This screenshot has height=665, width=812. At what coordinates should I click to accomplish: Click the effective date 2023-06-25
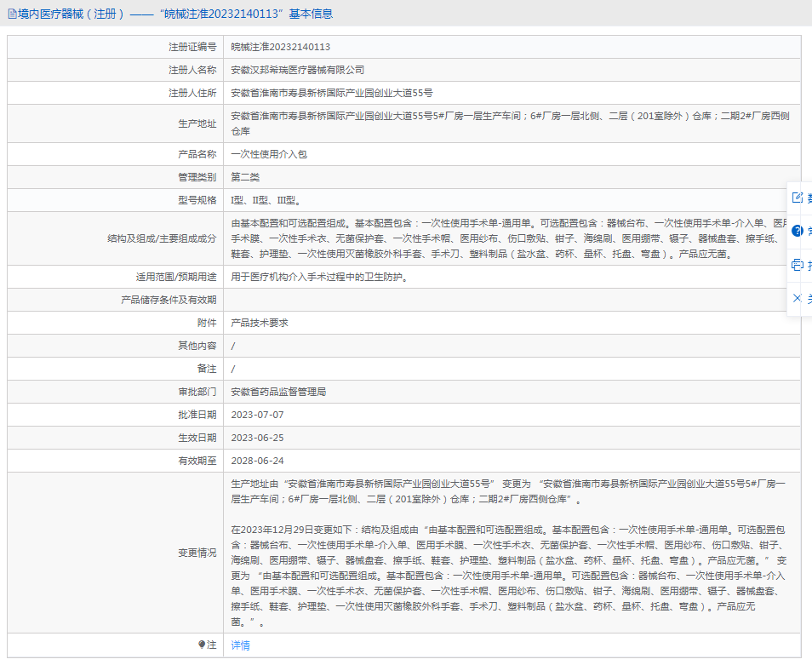click(257, 438)
